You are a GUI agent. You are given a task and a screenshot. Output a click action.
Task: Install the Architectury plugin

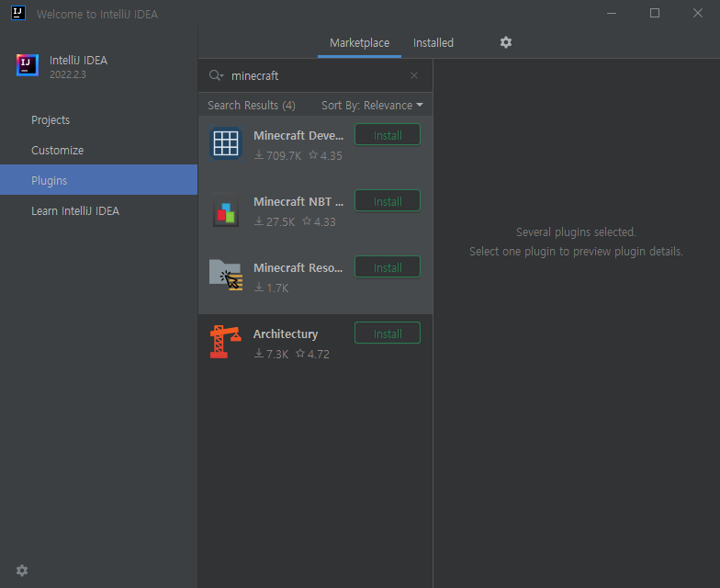(388, 334)
